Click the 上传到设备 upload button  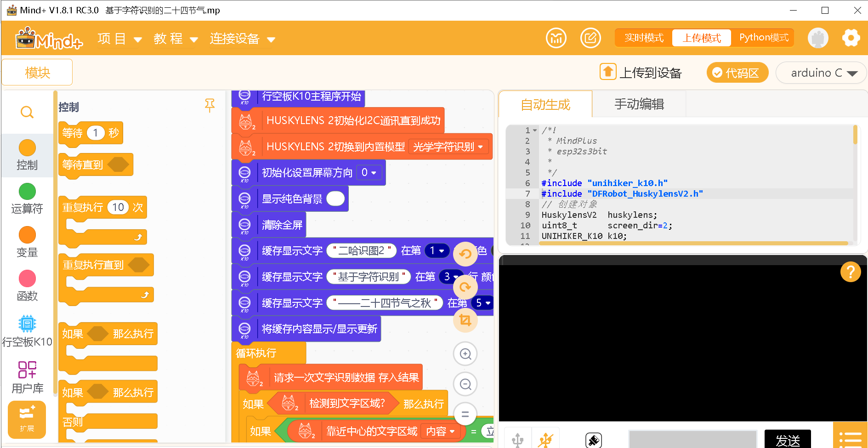coord(641,73)
